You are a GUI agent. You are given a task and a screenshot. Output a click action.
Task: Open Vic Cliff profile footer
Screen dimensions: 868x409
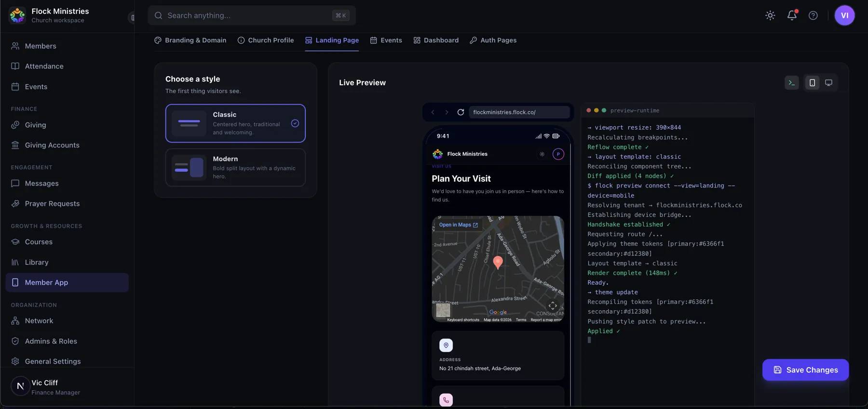pos(67,387)
